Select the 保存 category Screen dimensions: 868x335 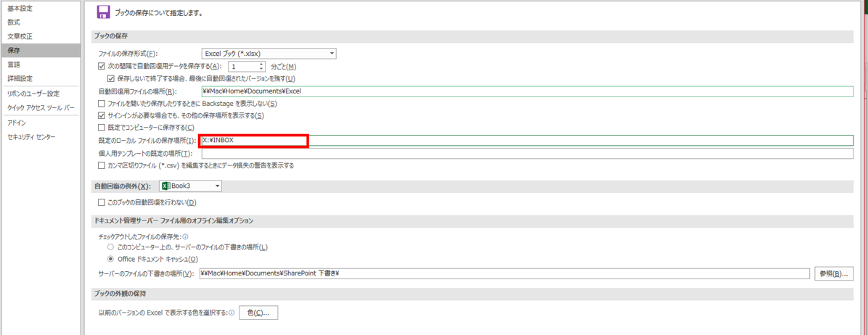coord(40,50)
